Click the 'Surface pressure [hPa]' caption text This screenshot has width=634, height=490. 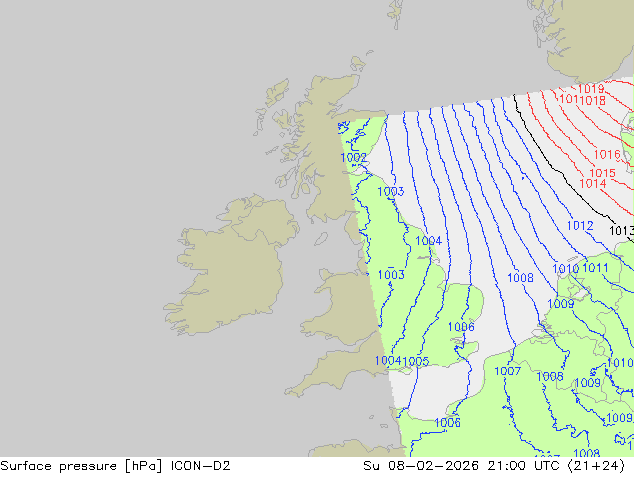click(x=81, y=466)
